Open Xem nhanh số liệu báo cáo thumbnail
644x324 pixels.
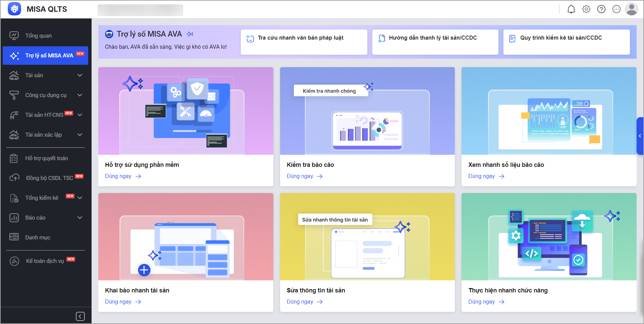pos(549,111)
